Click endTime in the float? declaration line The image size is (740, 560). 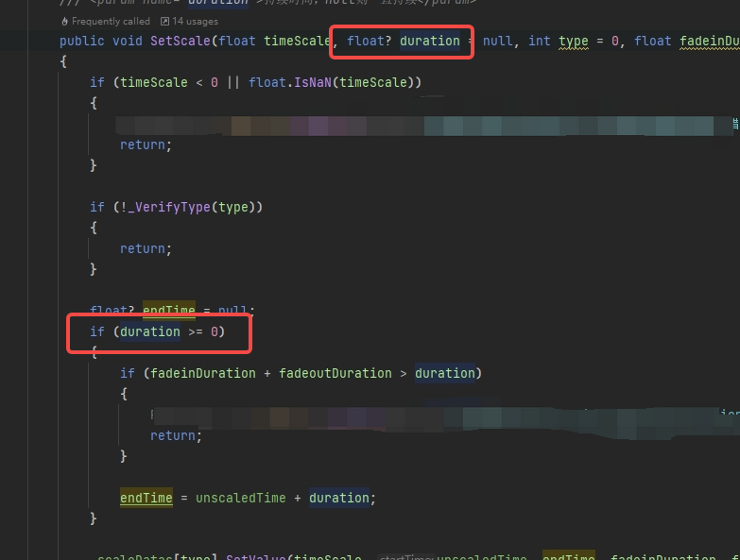point(169,310)
